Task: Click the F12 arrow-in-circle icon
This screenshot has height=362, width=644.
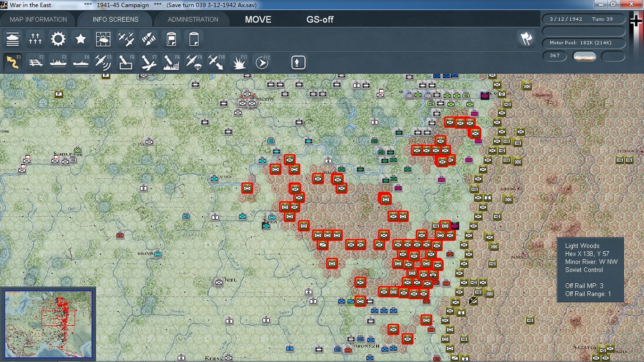Action: click(262, 62)
